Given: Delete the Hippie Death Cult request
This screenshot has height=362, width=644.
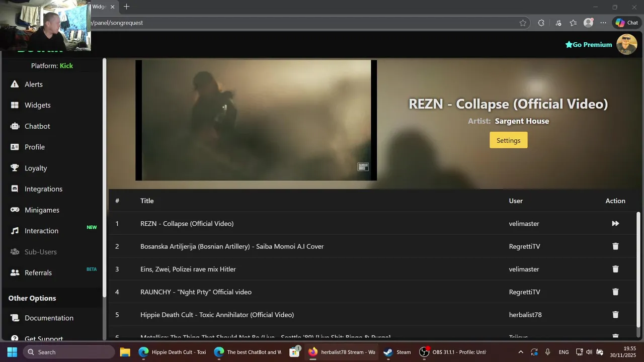Looking at the screenshot, I should 615,315.
